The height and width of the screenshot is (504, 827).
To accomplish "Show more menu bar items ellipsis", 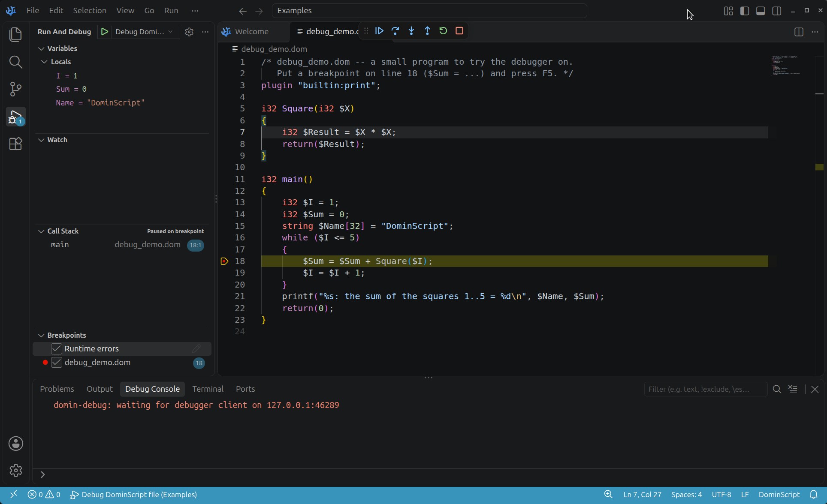I will coord(195,11).
